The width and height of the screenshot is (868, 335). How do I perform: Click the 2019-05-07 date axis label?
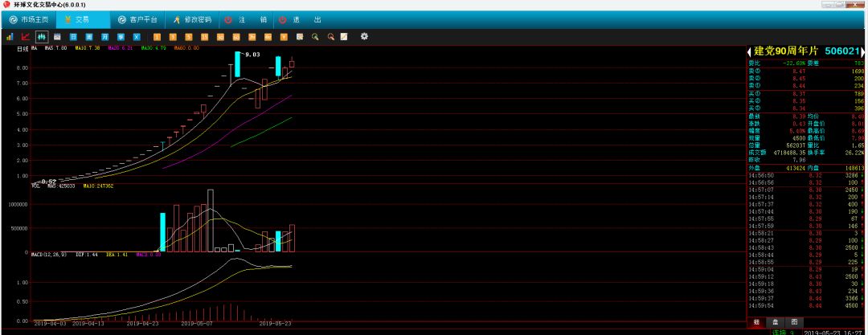[x=197, y=324]
